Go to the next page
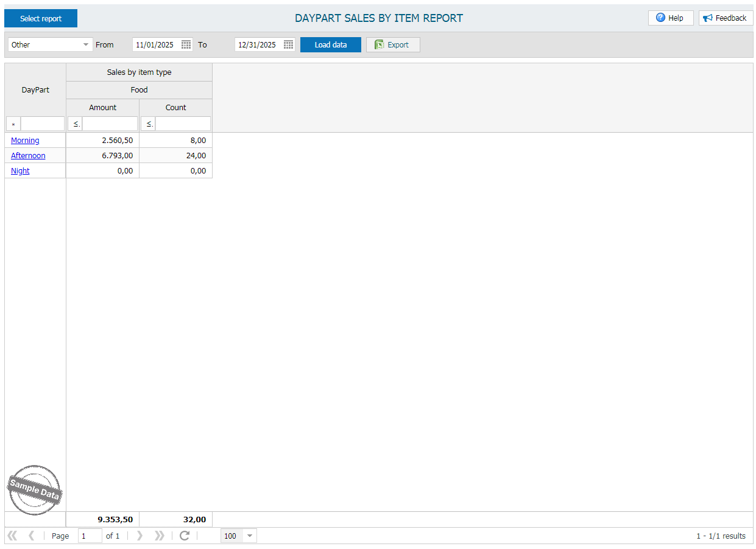The width and height of the screenshot is (756, 549). [x=140, y=536]
